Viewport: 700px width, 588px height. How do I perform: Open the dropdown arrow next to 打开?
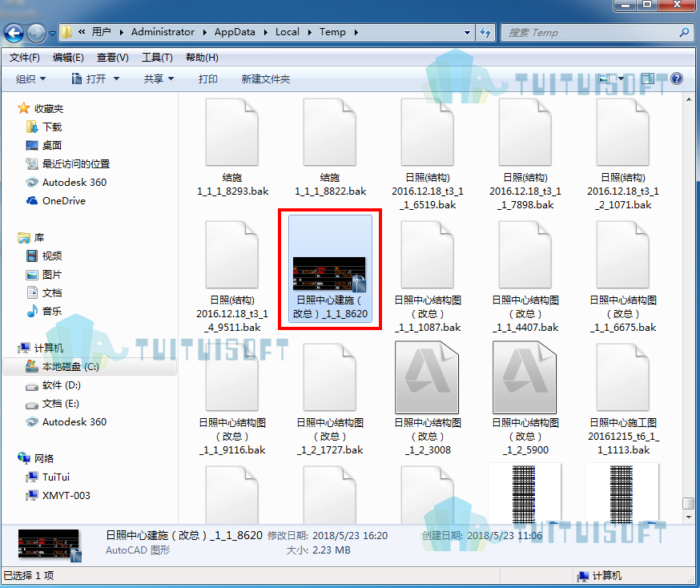[116, 79]
